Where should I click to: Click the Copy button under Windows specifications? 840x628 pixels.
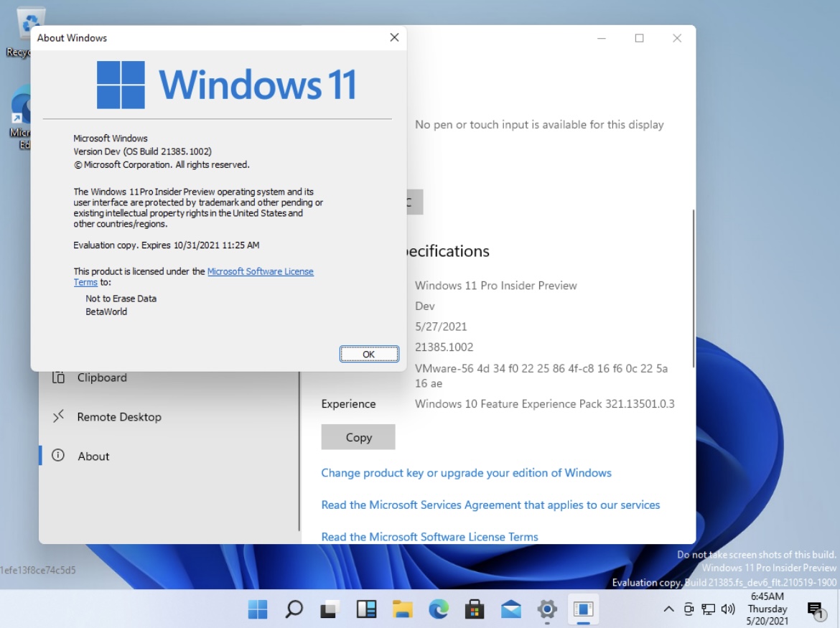click(x=358, y=437)
